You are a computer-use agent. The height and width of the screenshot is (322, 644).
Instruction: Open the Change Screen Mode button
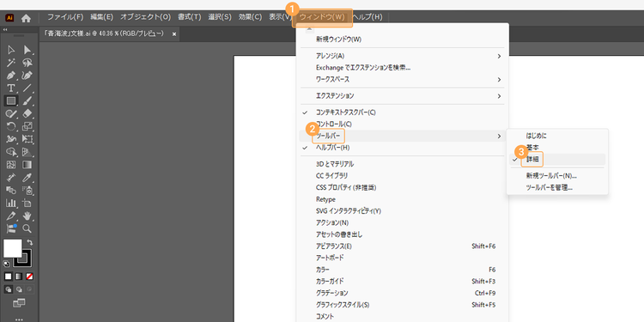(19, 303)
